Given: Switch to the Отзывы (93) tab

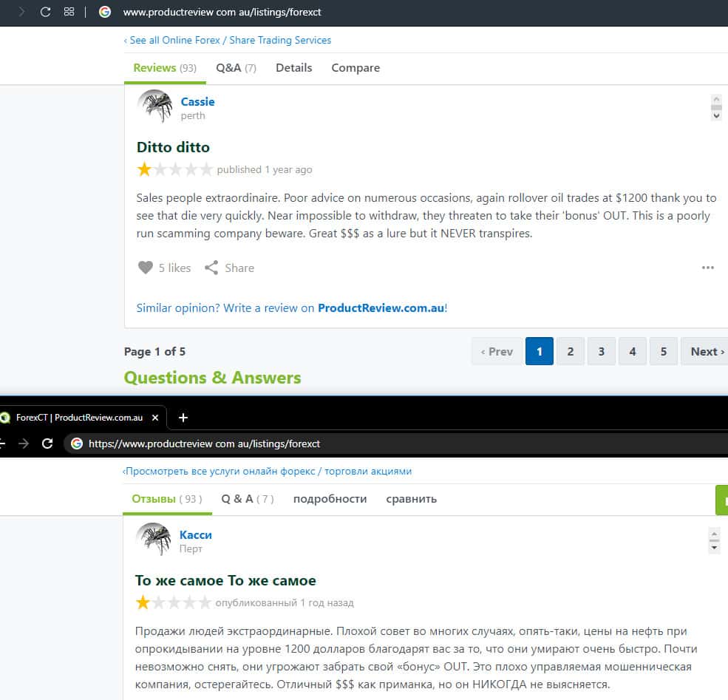Looking at the screenshot, I should click(167, 499).
